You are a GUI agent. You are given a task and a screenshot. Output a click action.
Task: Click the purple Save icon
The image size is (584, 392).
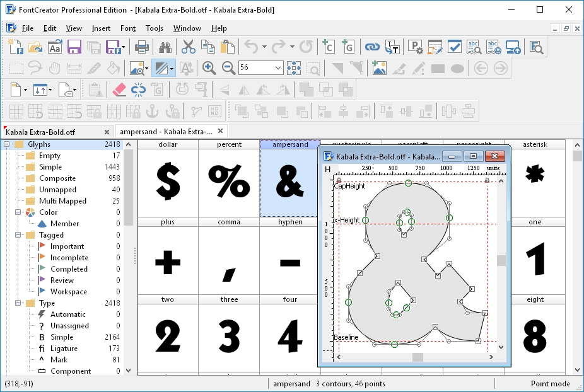coord(74,47)
